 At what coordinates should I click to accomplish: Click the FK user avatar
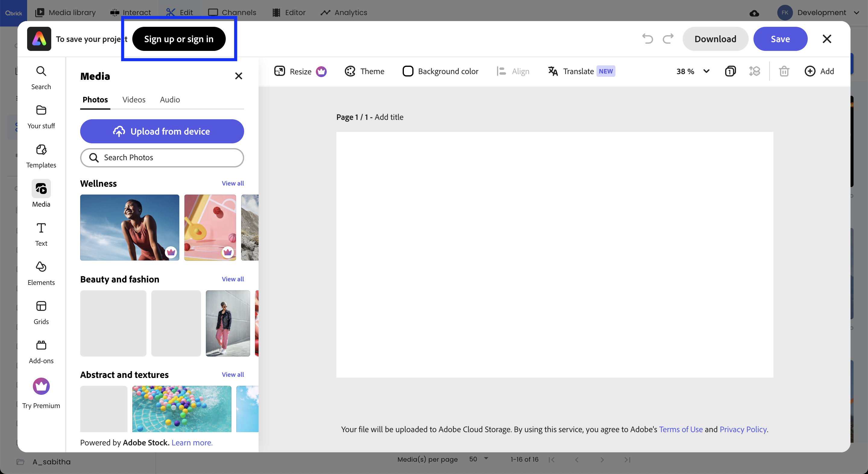pyautogui.click(x=785, y=13)
